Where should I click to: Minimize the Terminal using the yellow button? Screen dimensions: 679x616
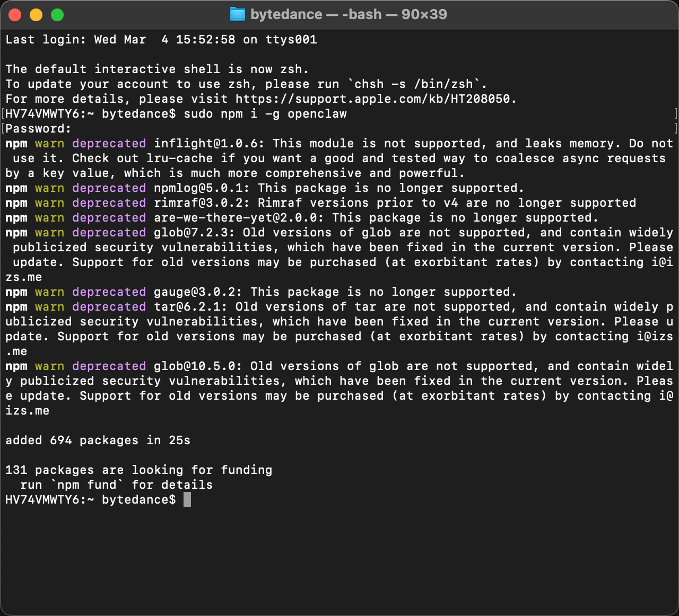coord(36,15)
